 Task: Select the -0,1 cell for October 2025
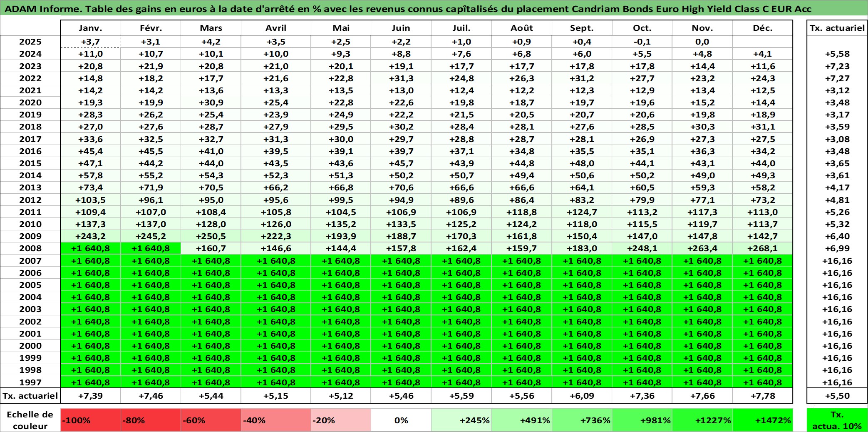(642, 42)
